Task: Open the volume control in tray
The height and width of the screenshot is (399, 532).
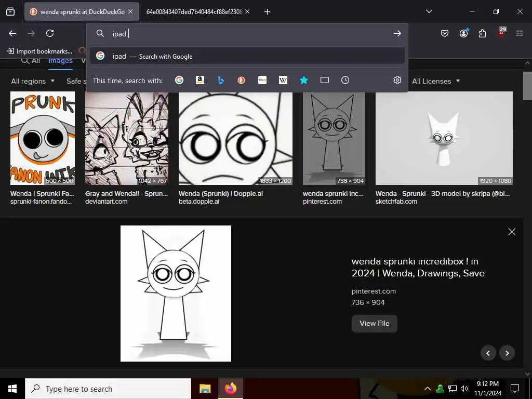Action: 464,389
